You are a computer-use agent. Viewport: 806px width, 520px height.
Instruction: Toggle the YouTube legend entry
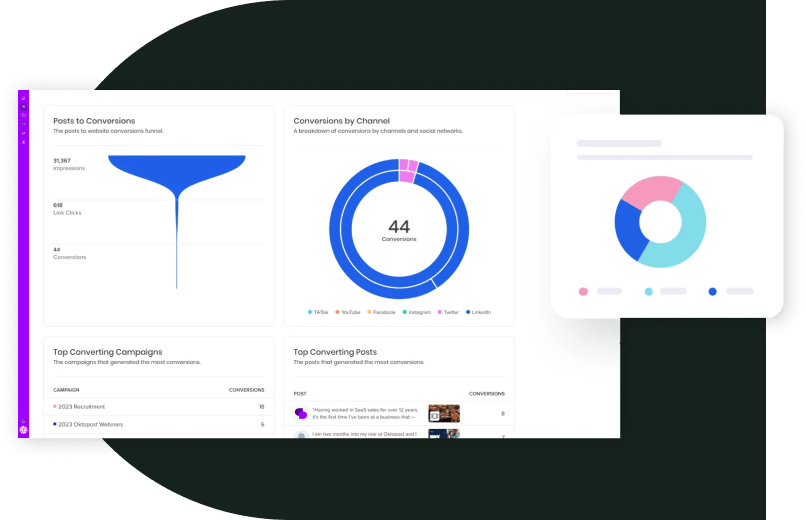pos(347,312)
